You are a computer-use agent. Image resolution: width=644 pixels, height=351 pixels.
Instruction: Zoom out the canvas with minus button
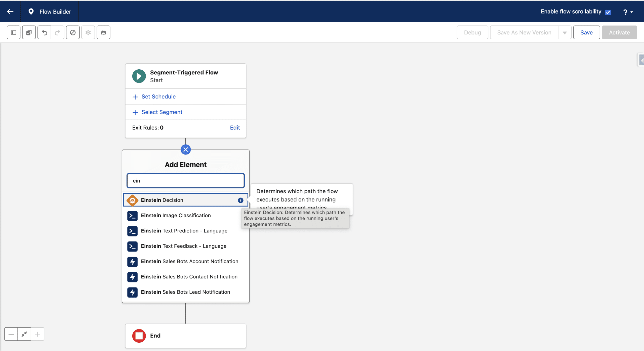tap(11, 334)
